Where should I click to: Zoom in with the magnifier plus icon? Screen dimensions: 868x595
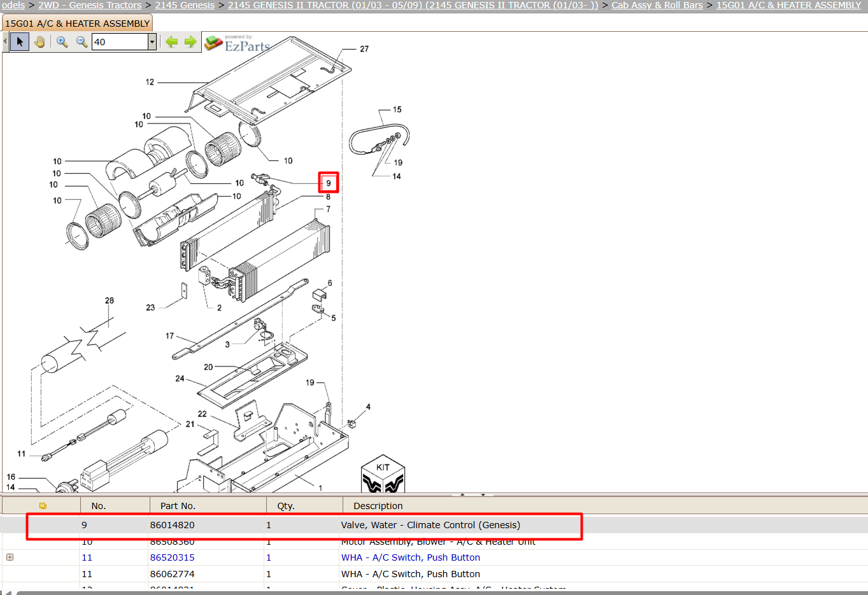(x=62, y=42)
